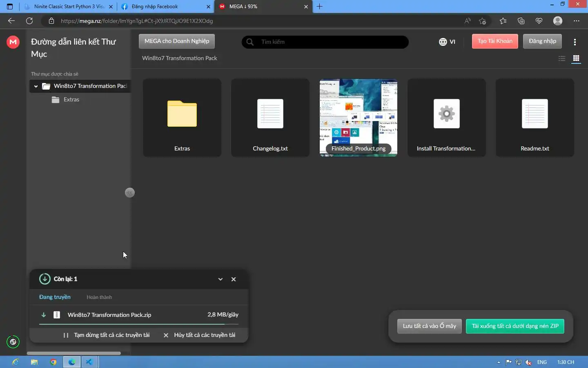
Task: Click the zip transfer progress bar
Action: [139, 324]
